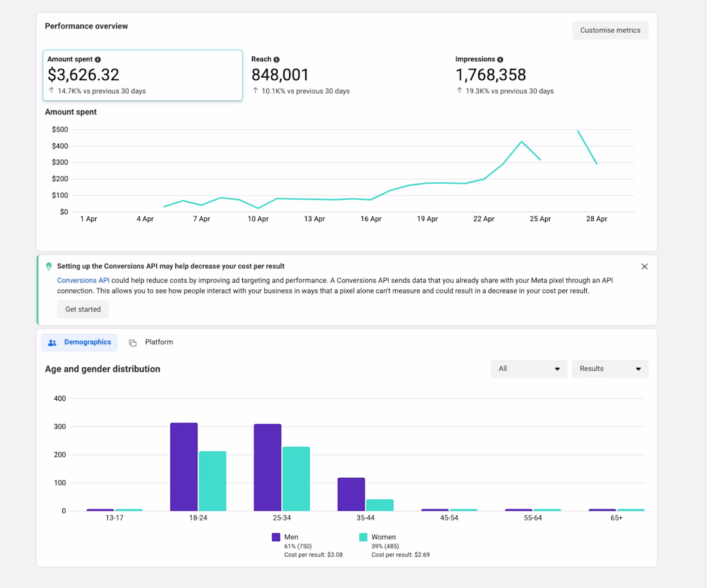
Task: Click the 28 Apr axis label
Action: (x=596, y=218)
